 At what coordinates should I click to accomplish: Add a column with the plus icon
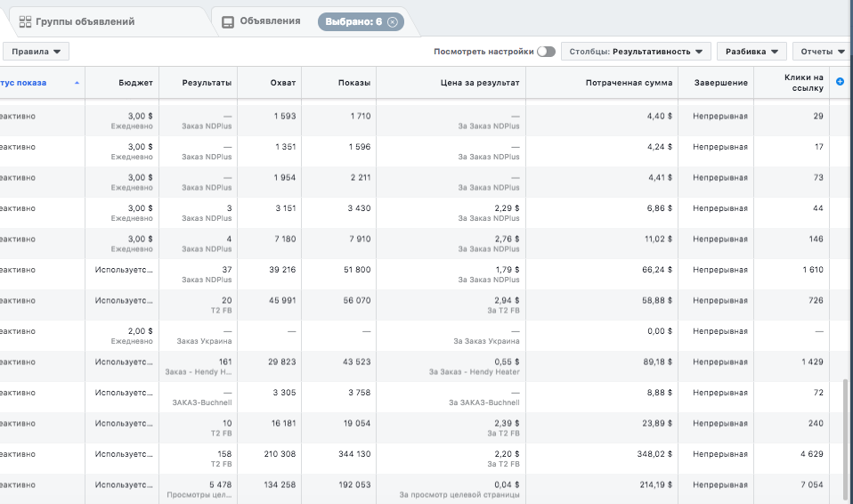pyautogui.click(x=840, y=82)
